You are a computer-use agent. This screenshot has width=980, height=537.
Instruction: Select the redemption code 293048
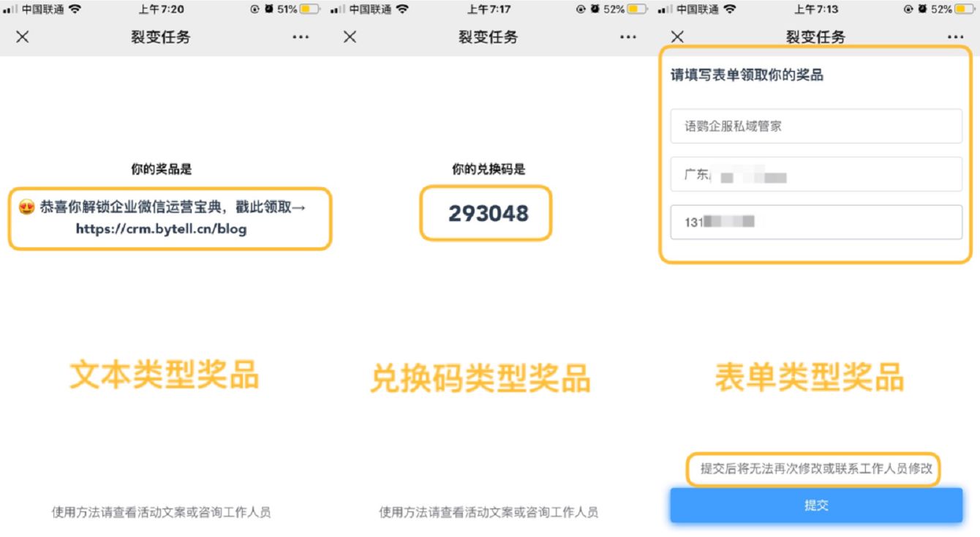click(488, 213)
